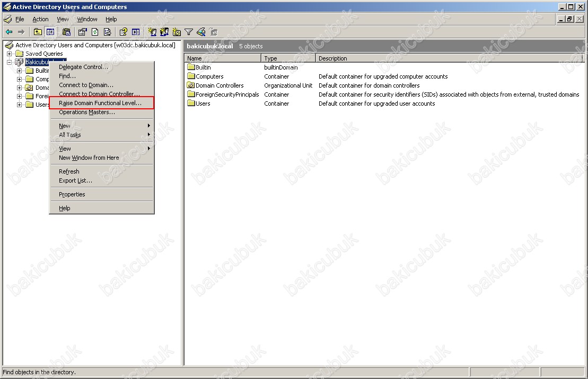Viewport: 588px width, 379px height.
Task: Open the File menu in the menu bar
Action: point(20,19)
